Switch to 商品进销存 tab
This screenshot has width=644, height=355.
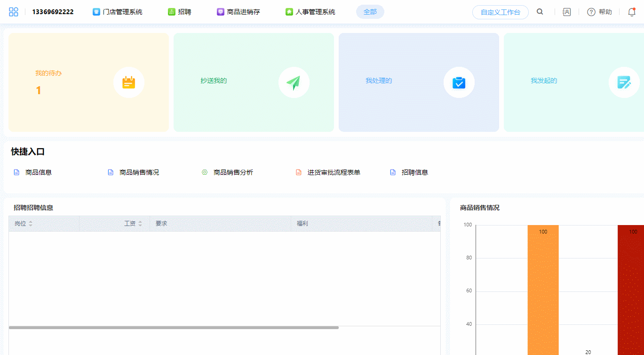(239, 12)
